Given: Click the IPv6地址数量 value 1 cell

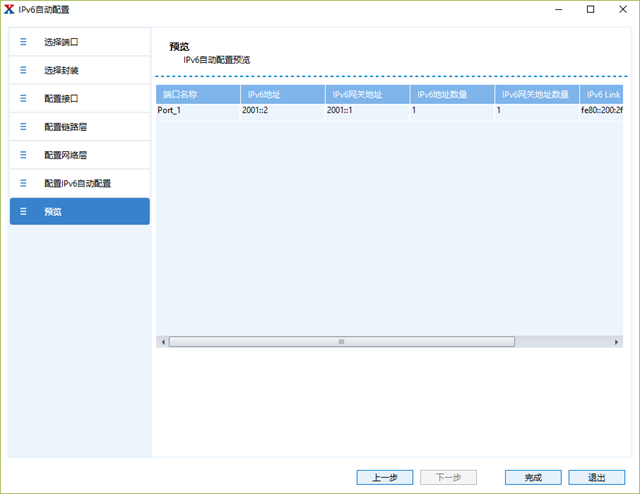Looking at the screenshot, I should coord(452,112).
